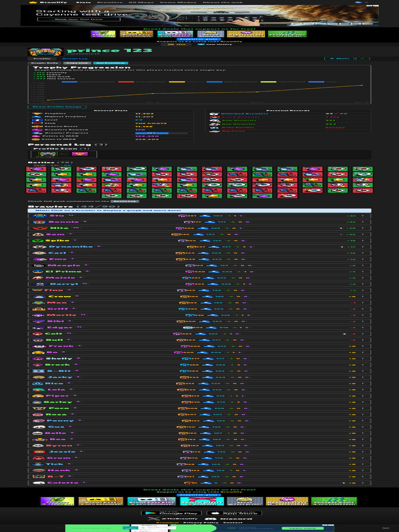This screenshot has width=399, height=532.
Task: Open the Privacy Policy footer link
Action: click(201, 523)
